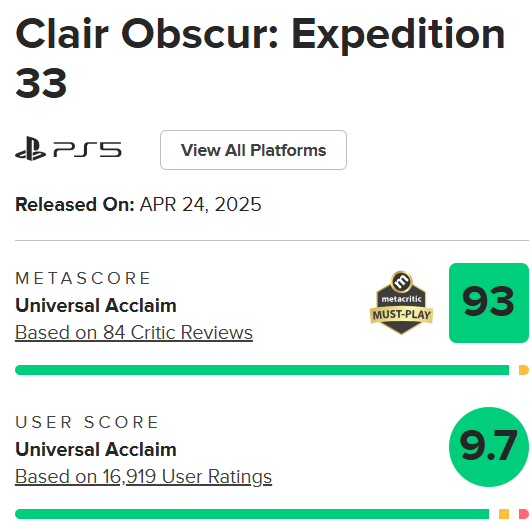Click the USER SCORE heading label
The height and width of the screenshot is (528, 532).
(87, 422)
